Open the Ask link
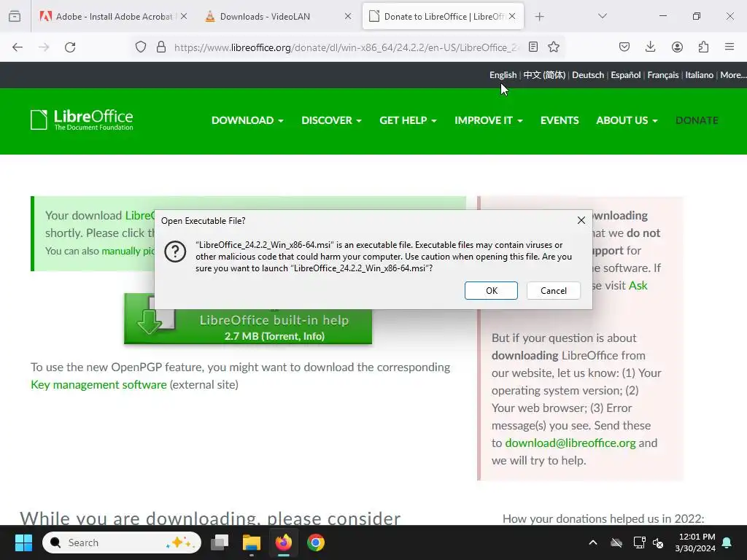The width and height of the screenshot is (747, 560). tap(638, 285)
